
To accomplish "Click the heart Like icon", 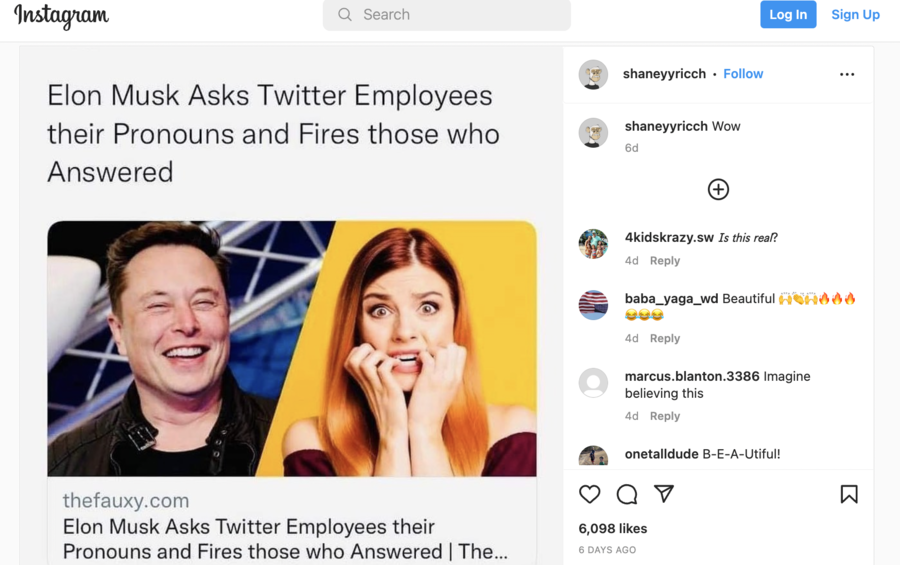I will (x=590, y=494).
